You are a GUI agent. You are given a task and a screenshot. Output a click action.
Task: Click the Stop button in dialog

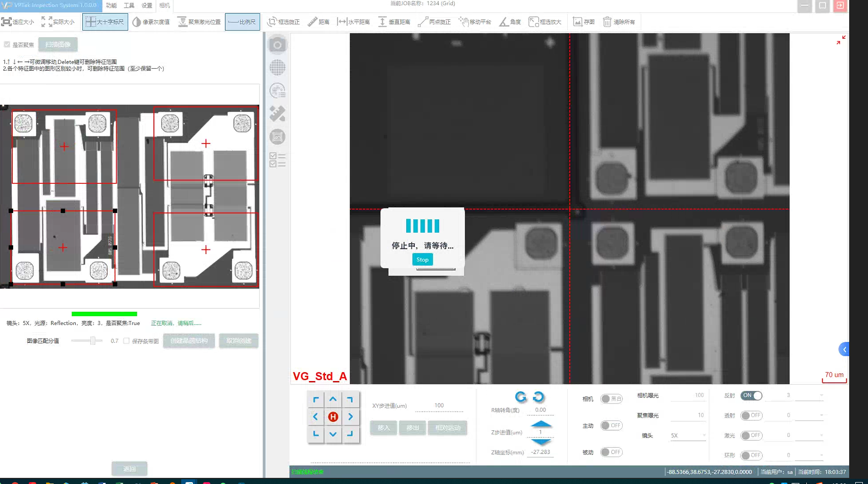point(422,260)
